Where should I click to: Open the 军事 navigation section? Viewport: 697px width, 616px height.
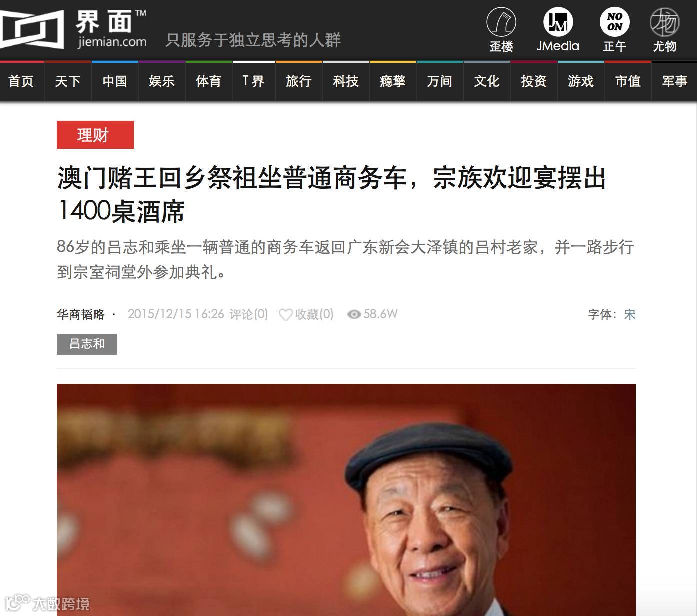(x=675, y=81)
